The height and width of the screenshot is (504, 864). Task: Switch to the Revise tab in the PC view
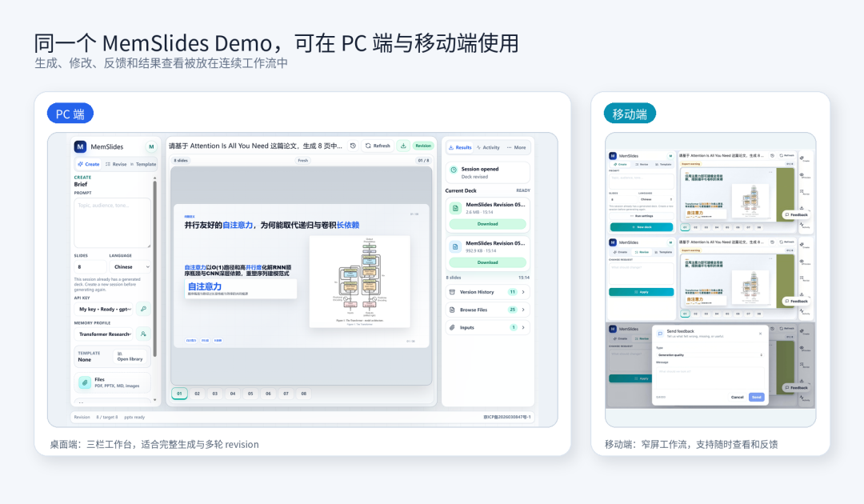click(116, 164)
